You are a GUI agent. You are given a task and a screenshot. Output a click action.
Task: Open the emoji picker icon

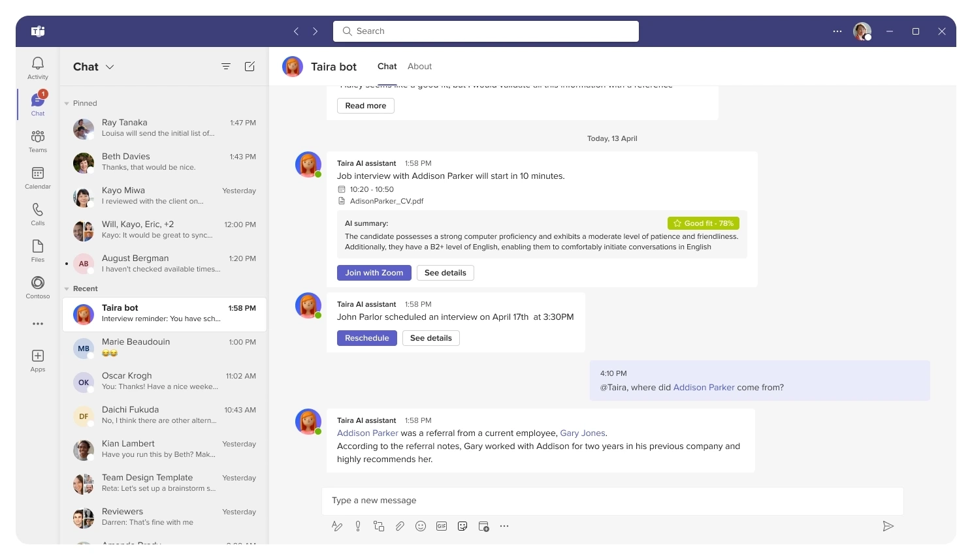coord(421,526)
